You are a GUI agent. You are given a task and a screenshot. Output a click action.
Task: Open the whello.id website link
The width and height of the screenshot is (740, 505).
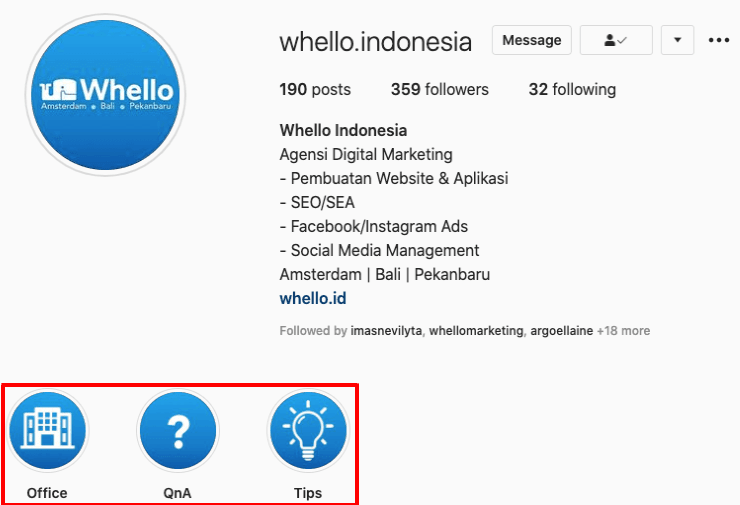pos(313,298)
